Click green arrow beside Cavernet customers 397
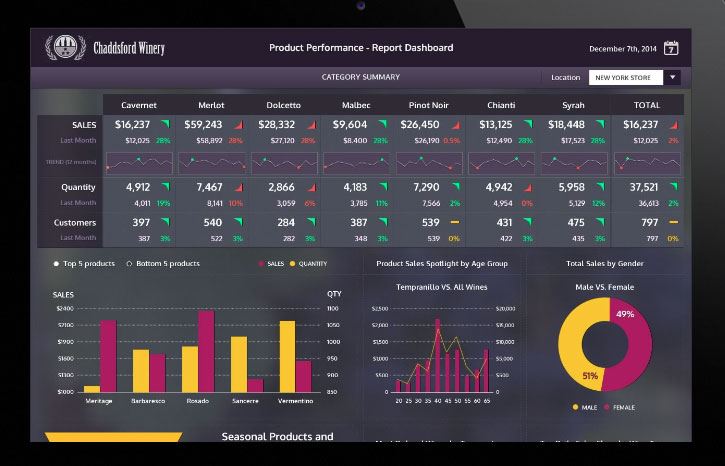Screen dimensions: 725x466 [x=166, y=222]
